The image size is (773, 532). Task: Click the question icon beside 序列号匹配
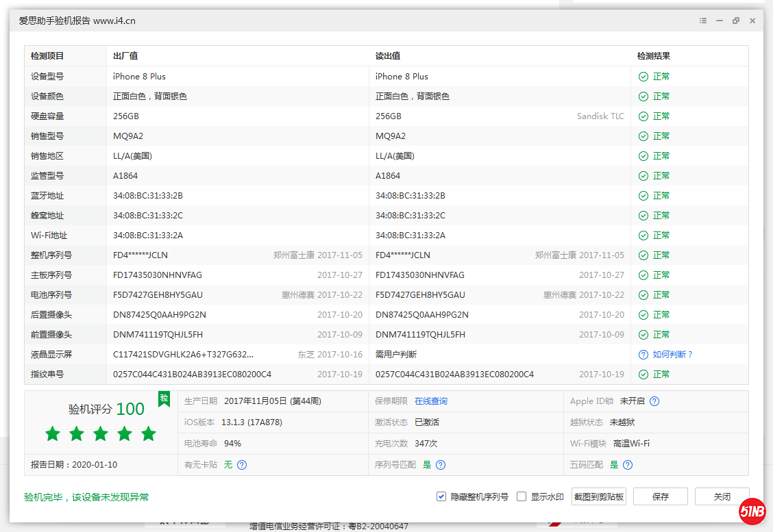(x=440, y=464)
